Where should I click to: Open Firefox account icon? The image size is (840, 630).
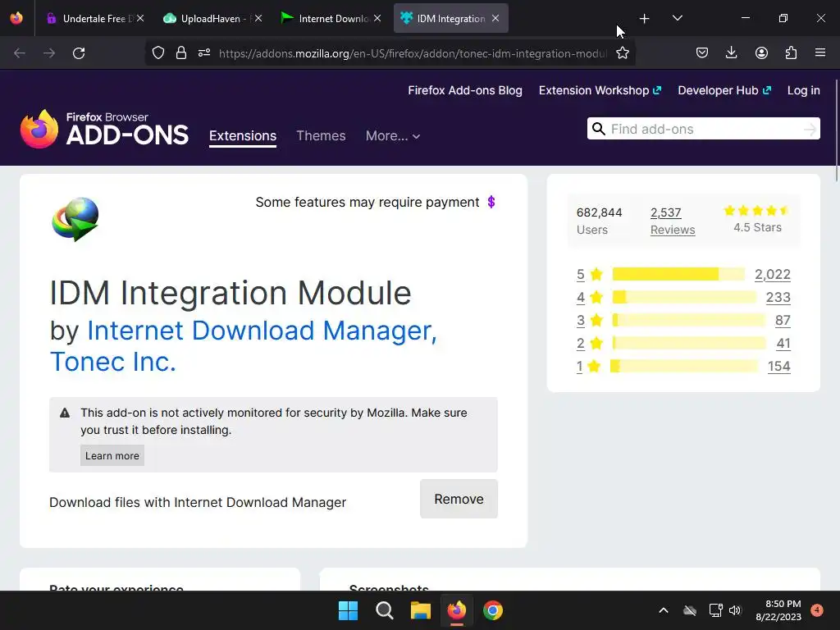coord(761,53)
